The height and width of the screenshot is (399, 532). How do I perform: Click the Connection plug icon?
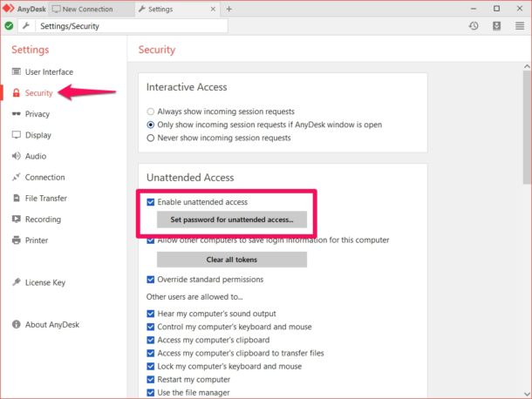tap(17, 177)
